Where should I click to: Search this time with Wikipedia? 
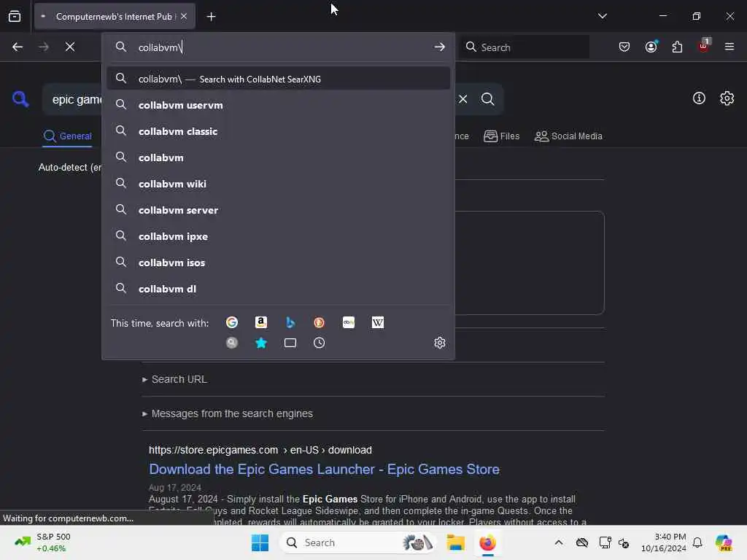pyautogui.click(x=377, y=323)
